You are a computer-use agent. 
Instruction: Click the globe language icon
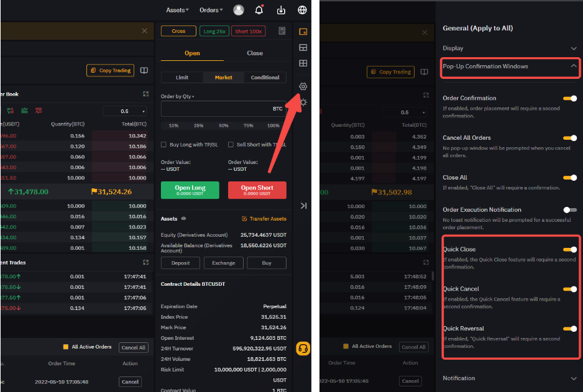coord(302,10)
